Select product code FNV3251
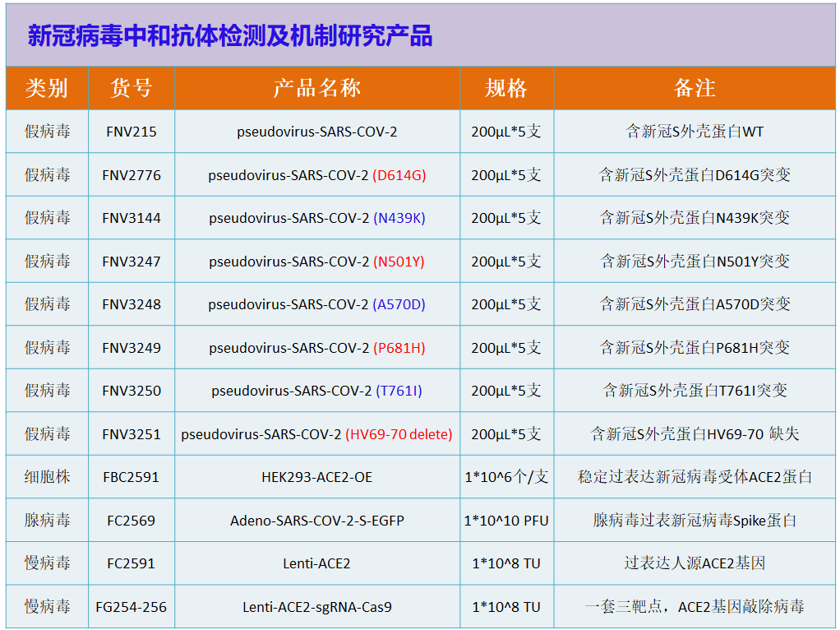Screen dimensions: 840x630 132,433
